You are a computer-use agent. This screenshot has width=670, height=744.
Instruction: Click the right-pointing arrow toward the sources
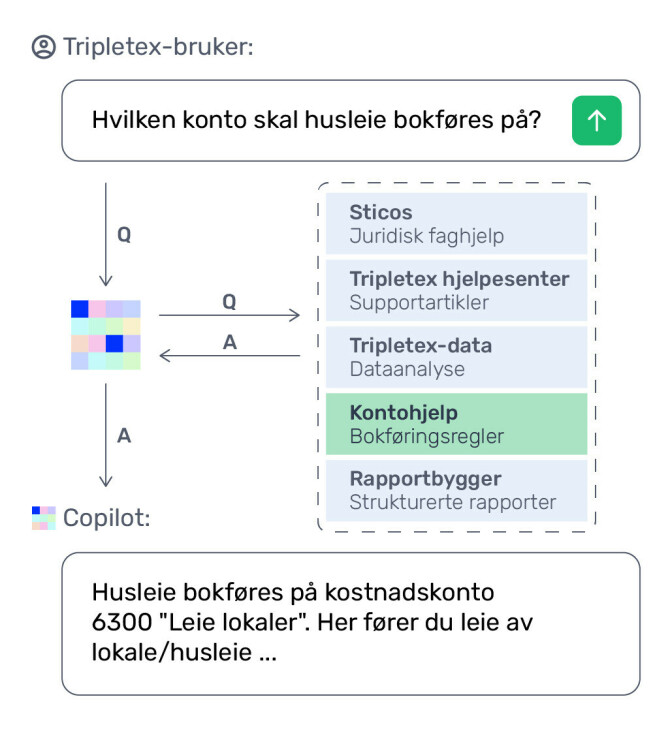[x=229, y=316]
